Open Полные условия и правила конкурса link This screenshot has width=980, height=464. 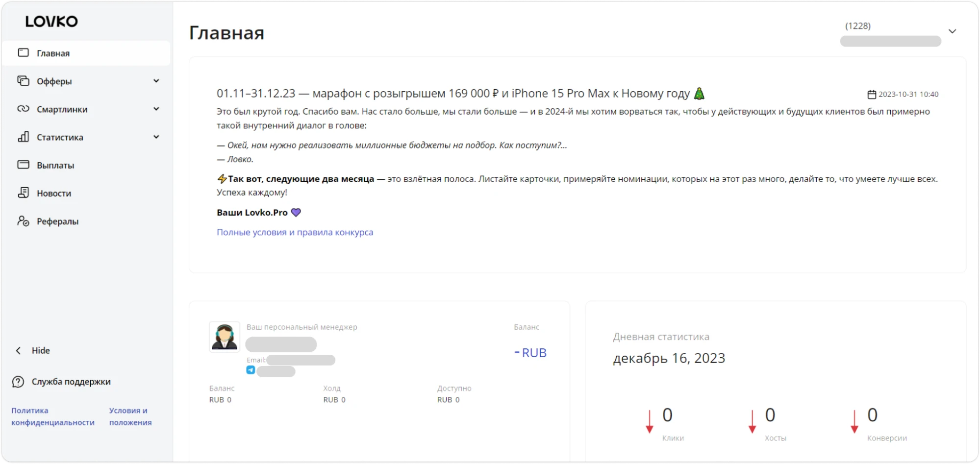pyautogui.click(x=295, y=232)
